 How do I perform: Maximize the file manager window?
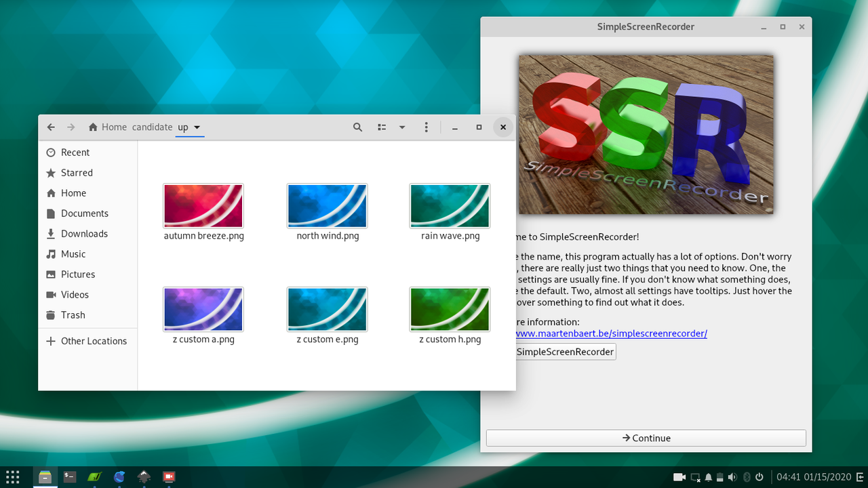click(x=479, y=127)
